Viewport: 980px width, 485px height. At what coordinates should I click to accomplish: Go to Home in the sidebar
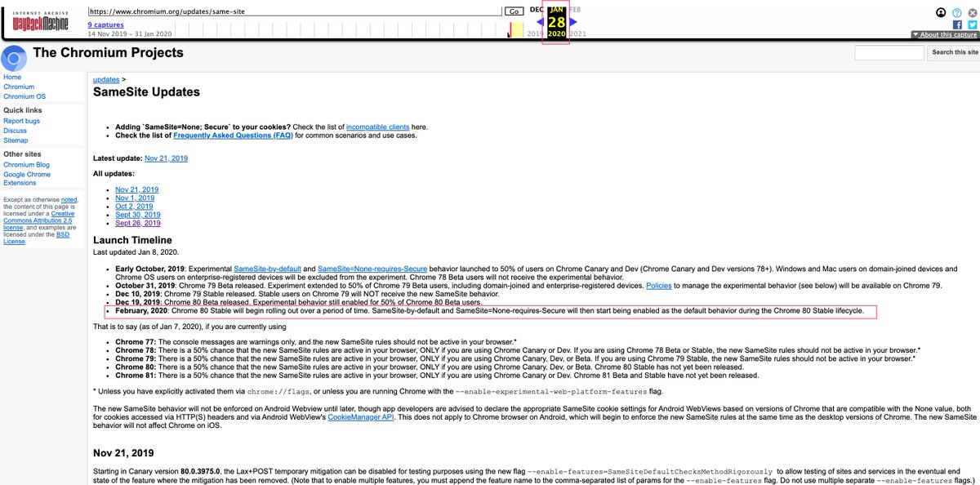pos(12,77)
